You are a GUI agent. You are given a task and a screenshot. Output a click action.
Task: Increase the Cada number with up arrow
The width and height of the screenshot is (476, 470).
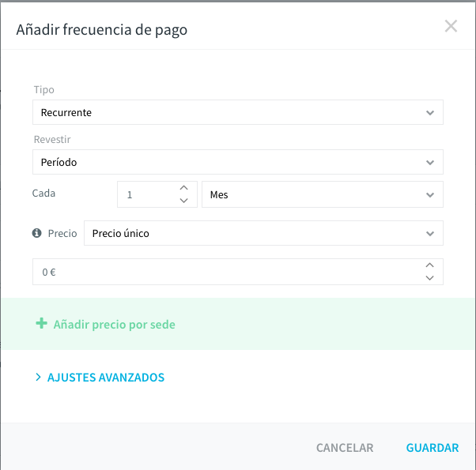(183, 188)
